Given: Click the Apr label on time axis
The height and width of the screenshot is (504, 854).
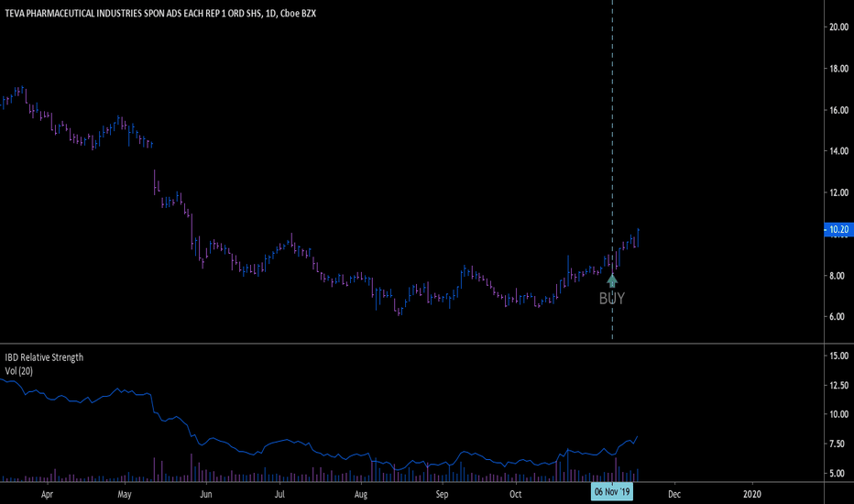Looking at the screenshot, I should [47, 494].
